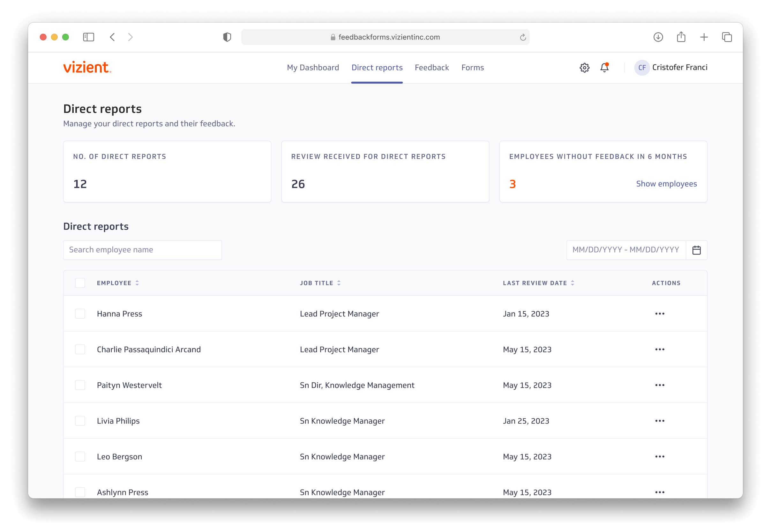Open actions menu for Hanna Press

point(660,314)
